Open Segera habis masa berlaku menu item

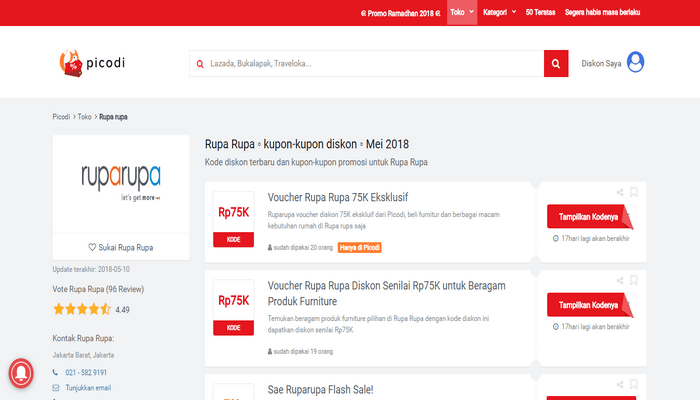(602, 12)
